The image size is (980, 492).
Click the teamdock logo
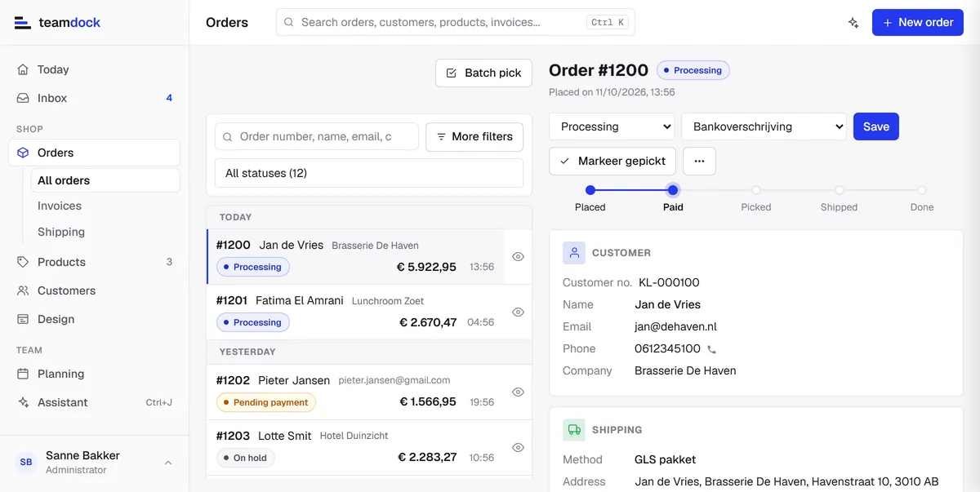pyautogui.click(x=57, y=23)
